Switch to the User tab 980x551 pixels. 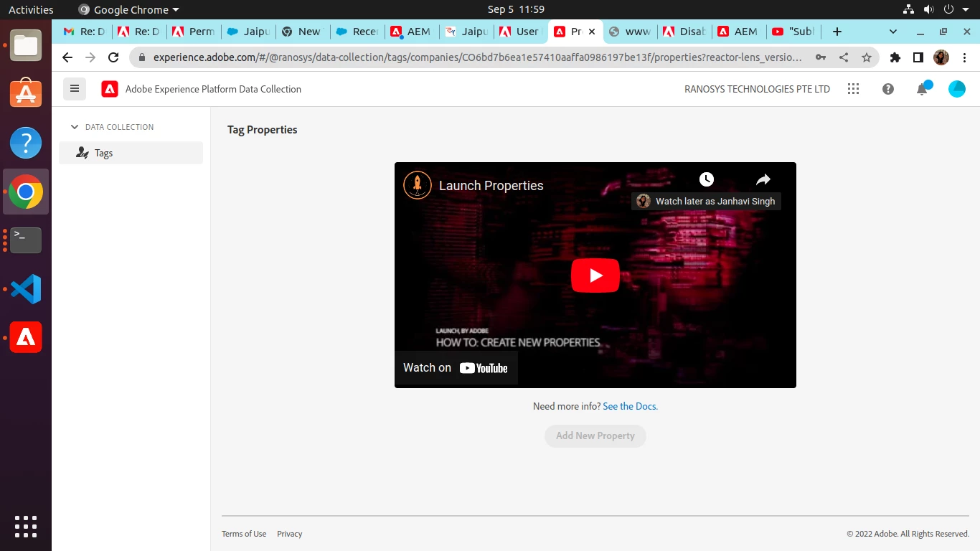coord(520,32)
